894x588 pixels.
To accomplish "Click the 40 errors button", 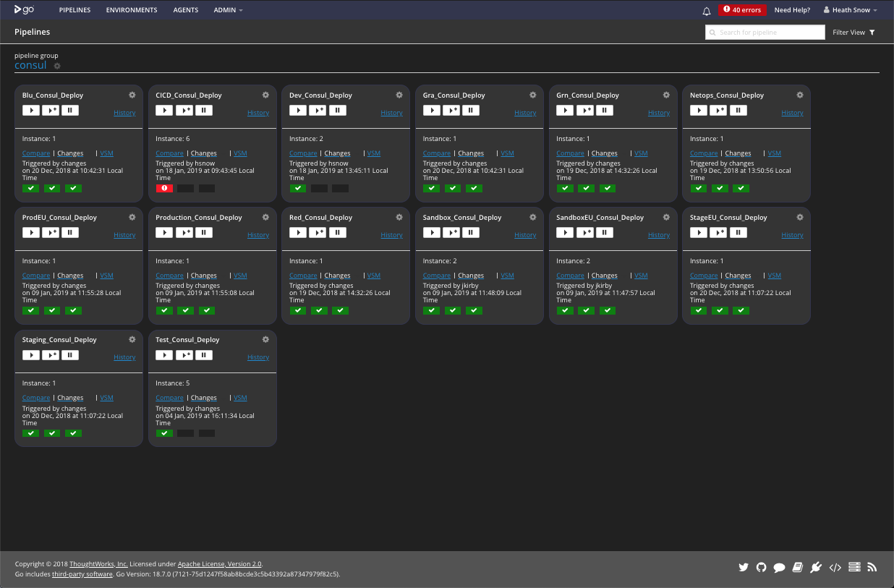I will [x=742, y=10].
